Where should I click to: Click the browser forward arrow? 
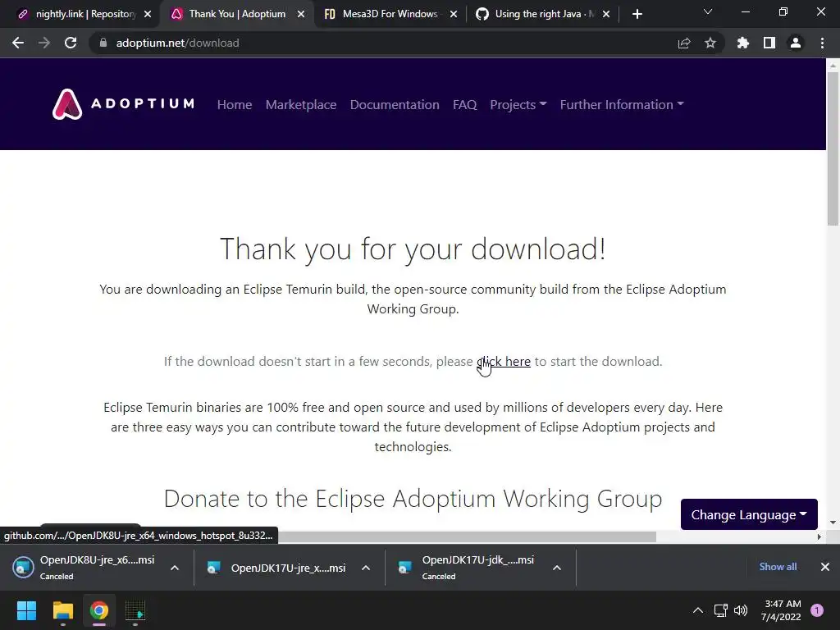coord(44,43)
